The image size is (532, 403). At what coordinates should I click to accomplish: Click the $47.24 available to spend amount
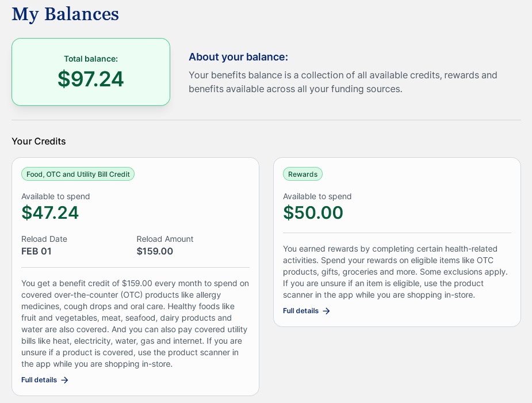click(x=50, y=212)
